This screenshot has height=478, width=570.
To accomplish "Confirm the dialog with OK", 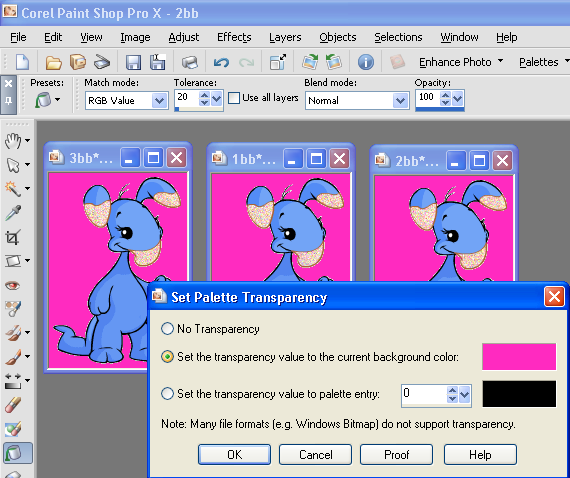I will pyautogui.click(x=234, y=454).
